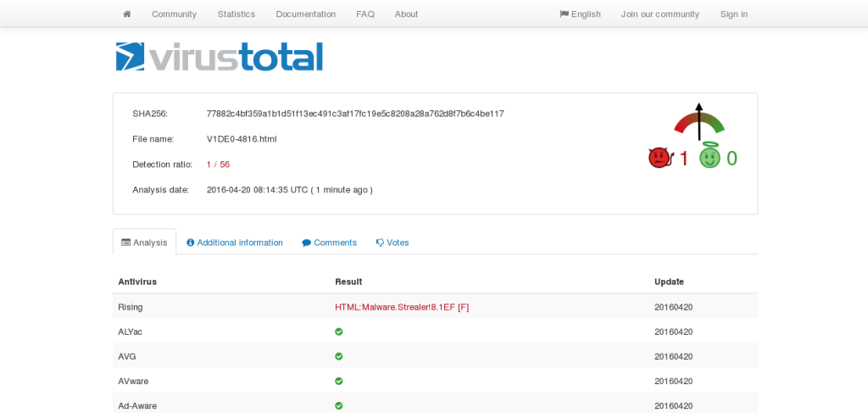Switch to Additional information tab

tap(235, 243)
